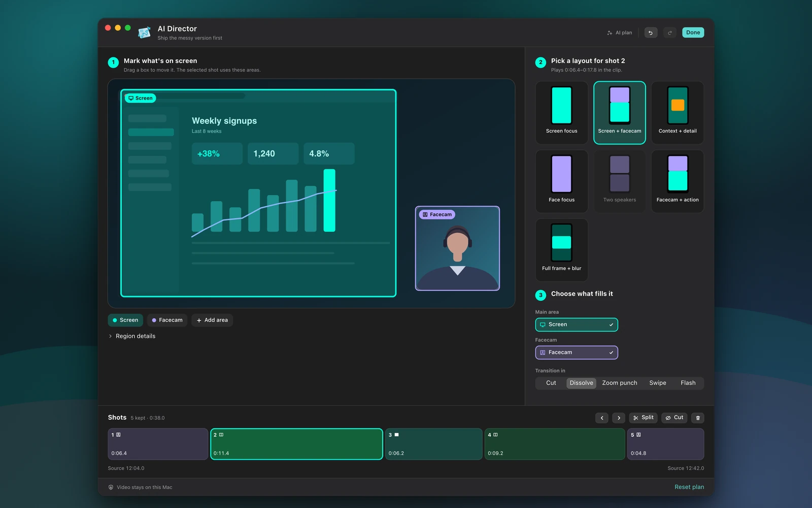The height and width of the screenshot is (508, 812).
Task: Click "Video stays on this Mac" text
Action: coord(145,487)
